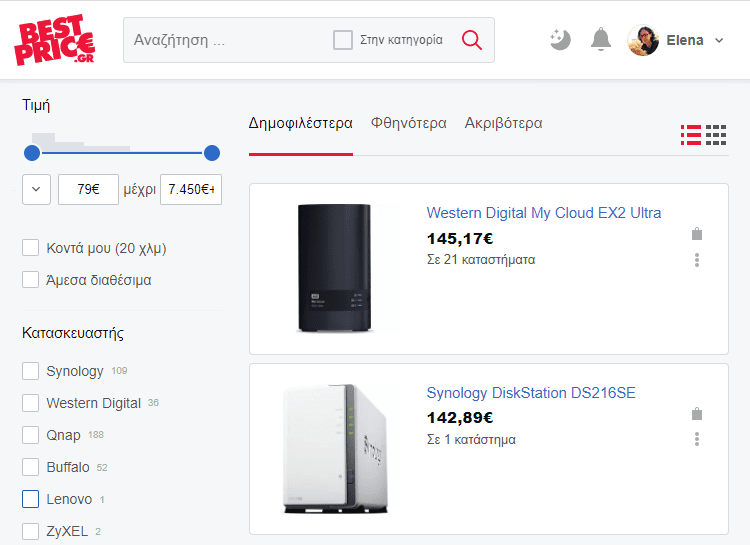This screenshot has width=750, height=545.
Task: Filter by ZyXEL manufacturer
Action: 31,531
